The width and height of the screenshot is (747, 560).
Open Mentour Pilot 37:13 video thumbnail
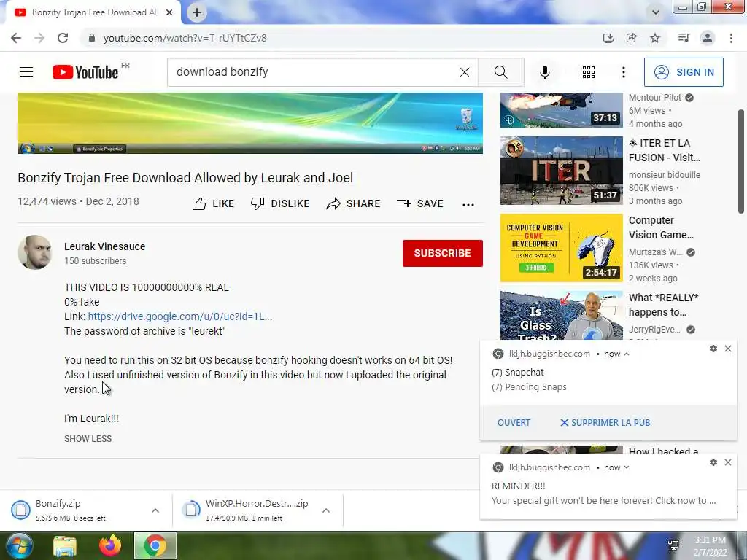coord(561,110)
